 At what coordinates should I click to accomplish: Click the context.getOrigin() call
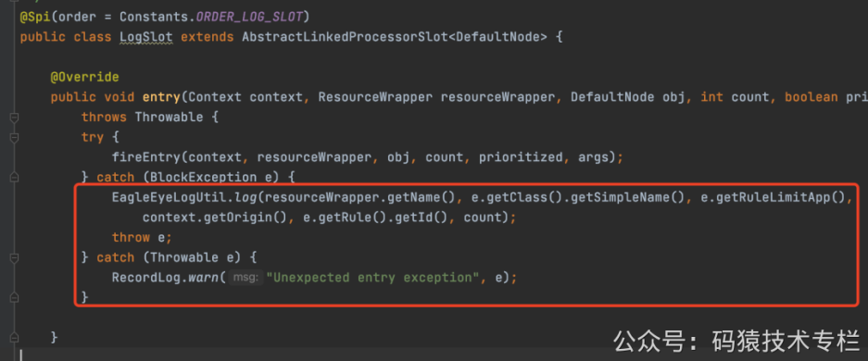215,218
